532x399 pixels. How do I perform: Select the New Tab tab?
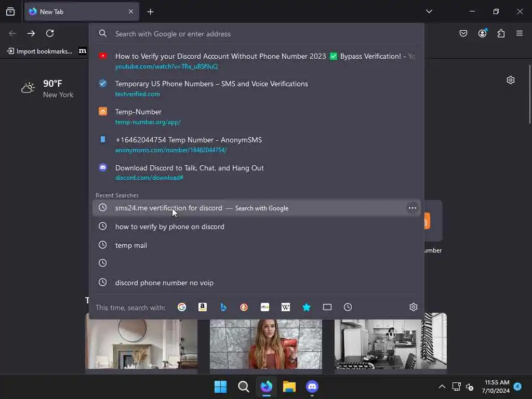pyautogui.click(x=82, y=11)
